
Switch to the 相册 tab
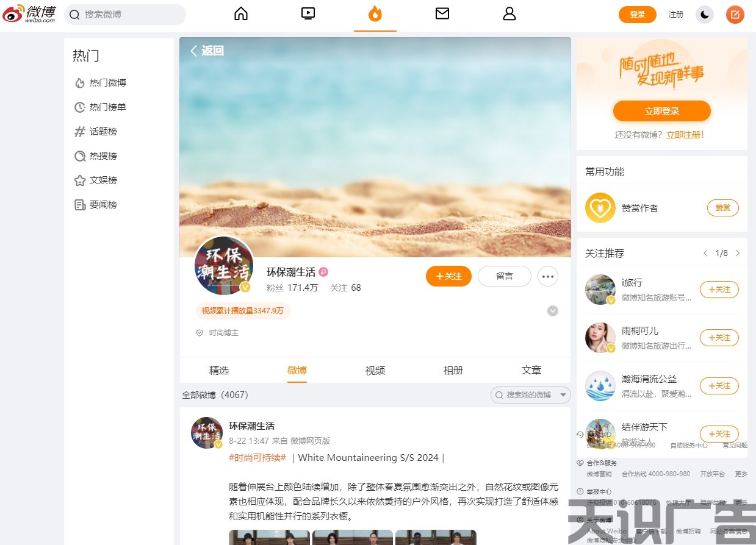coord(453,370)
